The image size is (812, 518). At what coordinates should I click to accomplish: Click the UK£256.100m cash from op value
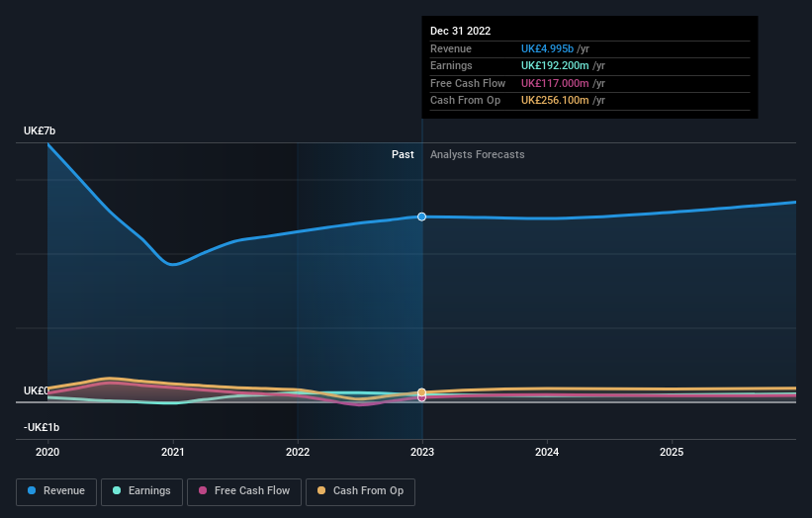pos(555,101)
